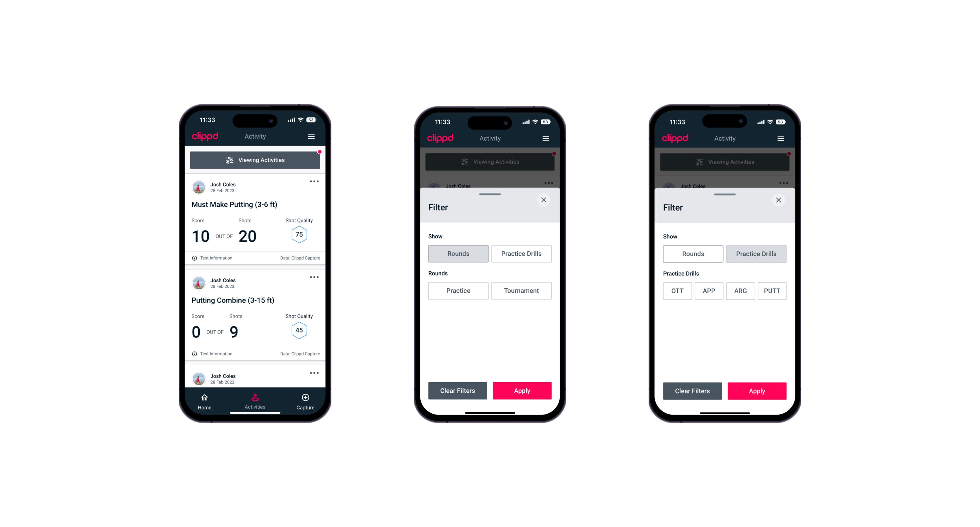The image size is (980, 527).
Task: Select the PUTT practice drill category
Action: (775, 291)
